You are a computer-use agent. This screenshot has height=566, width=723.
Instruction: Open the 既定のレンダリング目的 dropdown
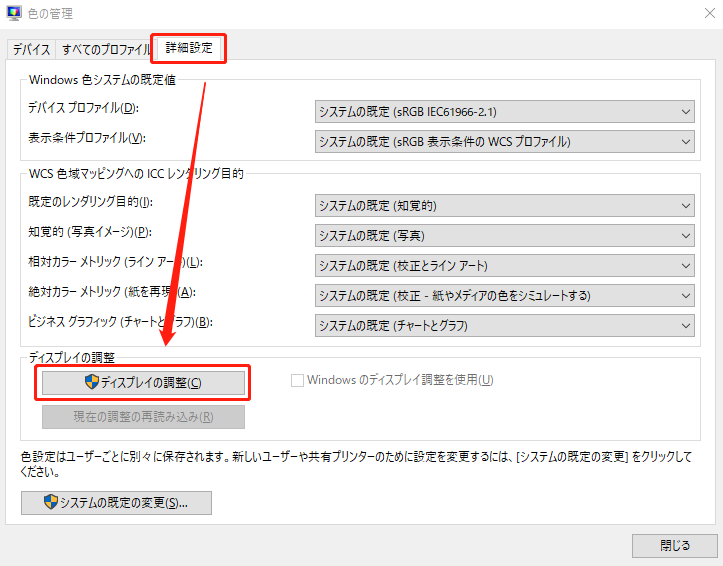pos(504,206)
